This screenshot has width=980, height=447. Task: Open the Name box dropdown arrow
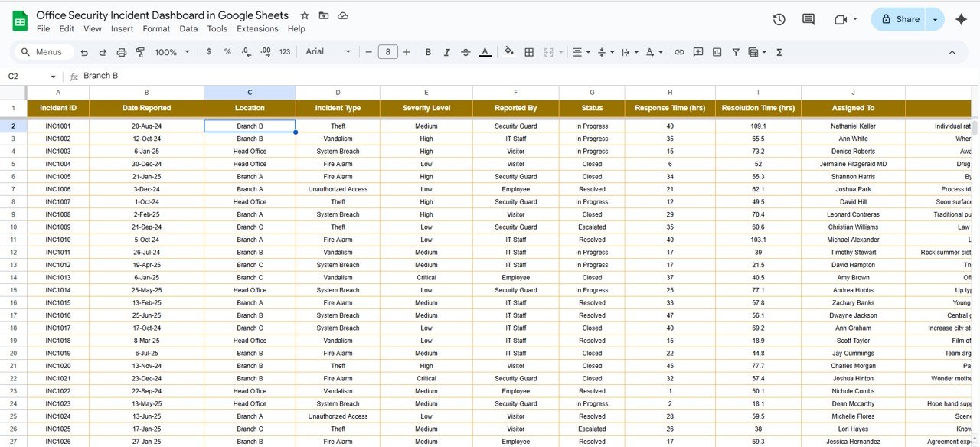point(53,77)
